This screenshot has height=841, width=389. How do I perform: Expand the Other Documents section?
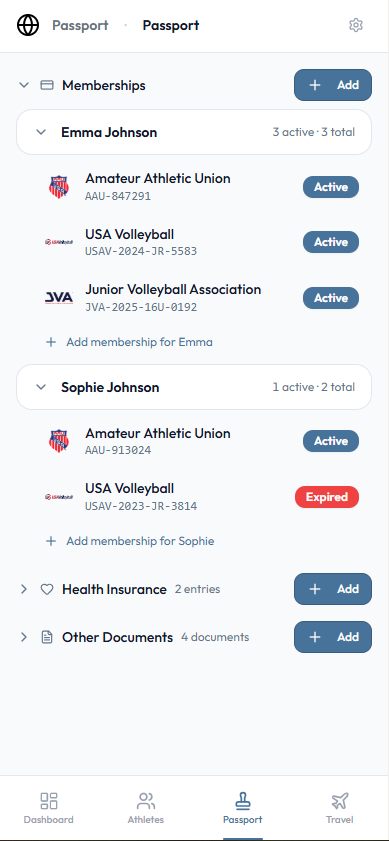tap(24, 637)
